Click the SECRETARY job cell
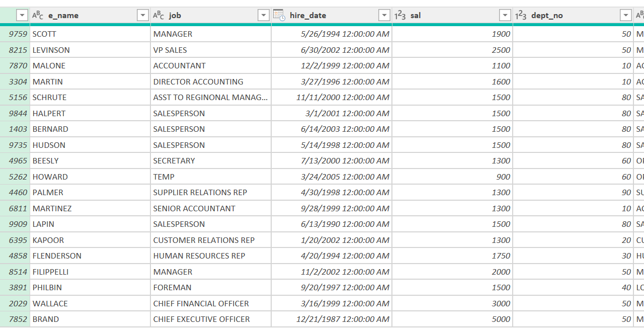The height and width of the screenshot is (336, 644). [211, 161]
